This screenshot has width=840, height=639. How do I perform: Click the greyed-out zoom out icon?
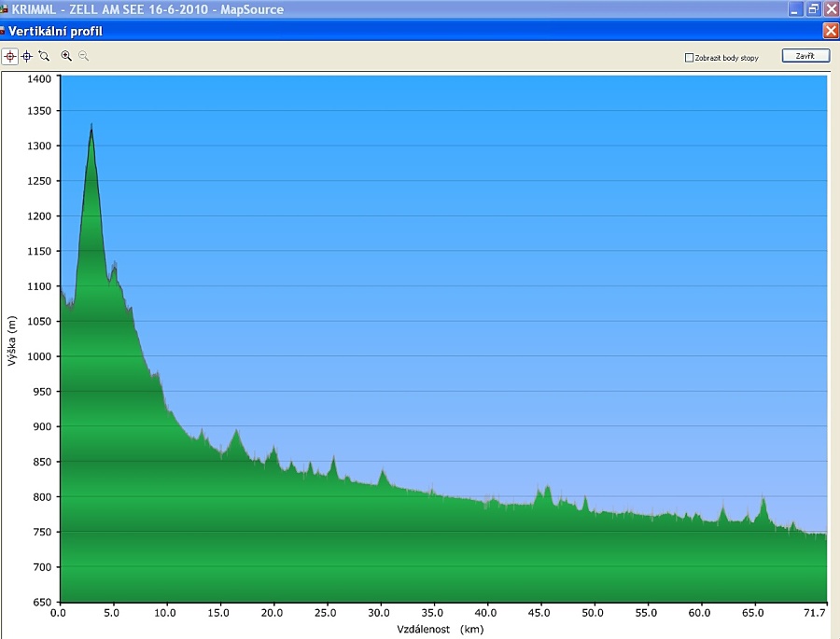pyautogui.click(x=83, y=56)
